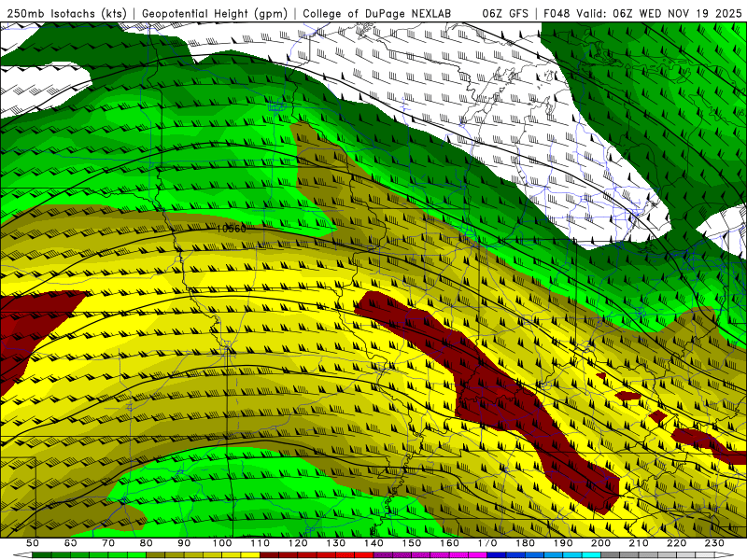Screen dimensions: 747x560
Task: Click the 60 knot colorbar label
Action: [x=71, y=543]
